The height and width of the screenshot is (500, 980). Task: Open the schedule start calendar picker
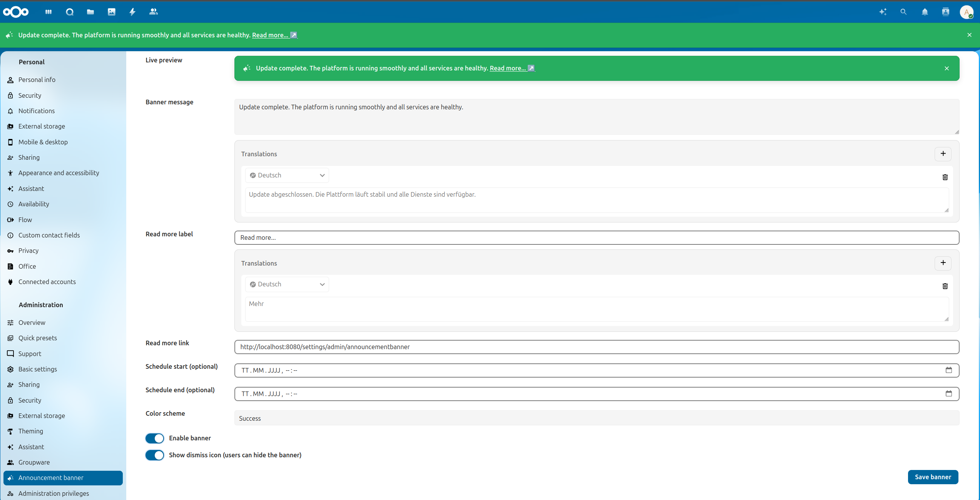[949, 370]
